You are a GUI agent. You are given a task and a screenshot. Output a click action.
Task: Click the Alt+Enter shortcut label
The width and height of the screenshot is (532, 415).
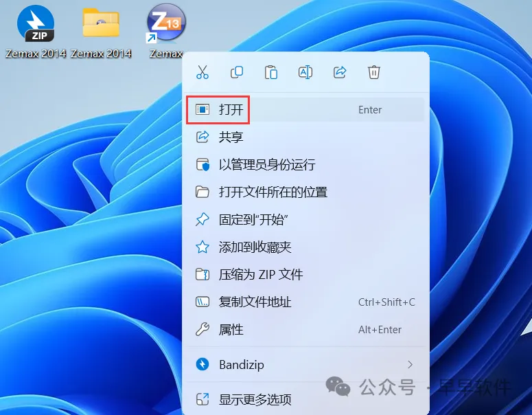click(x=380, y=329)
